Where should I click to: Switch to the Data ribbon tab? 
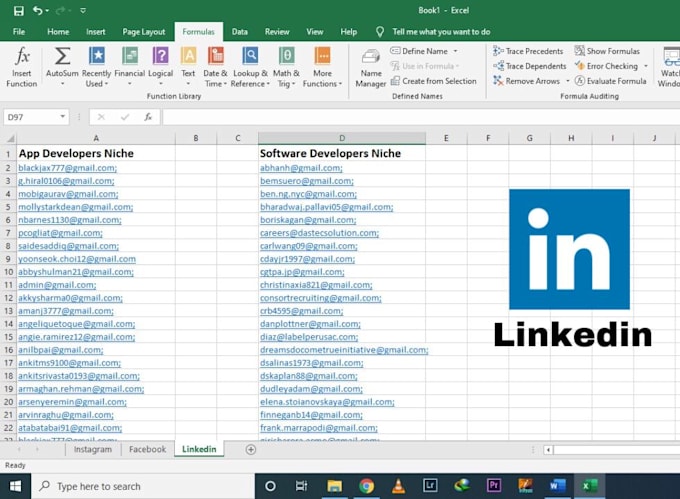240,32
